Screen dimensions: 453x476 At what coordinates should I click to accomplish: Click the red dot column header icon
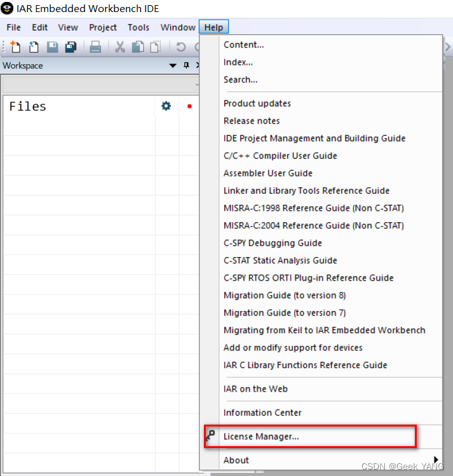click(189, 106)
